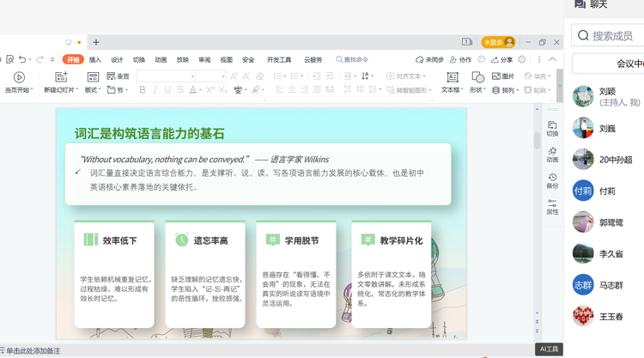Toggle Strikethrough formatting

point(180,89)
